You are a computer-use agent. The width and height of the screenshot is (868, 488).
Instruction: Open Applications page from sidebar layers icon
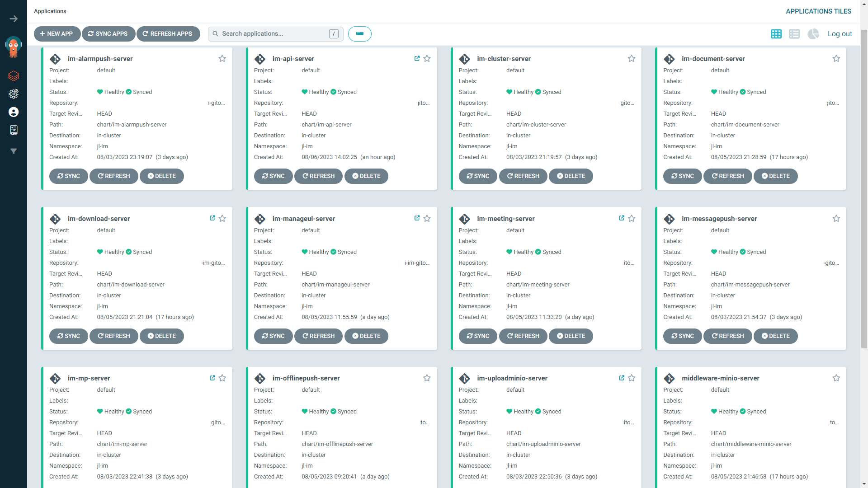coord(14,76)
